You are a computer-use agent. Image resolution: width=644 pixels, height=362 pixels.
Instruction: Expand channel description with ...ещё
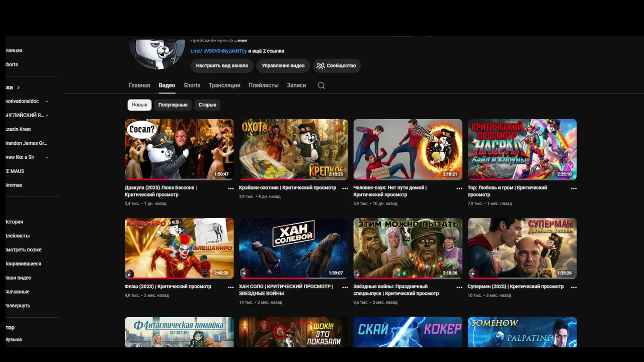click(x=240, y=40)
